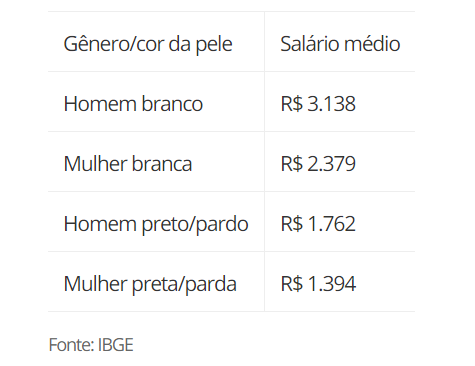Click the word branco in the first row
Viewport: 475px width, 366px height.
point(172,104)
